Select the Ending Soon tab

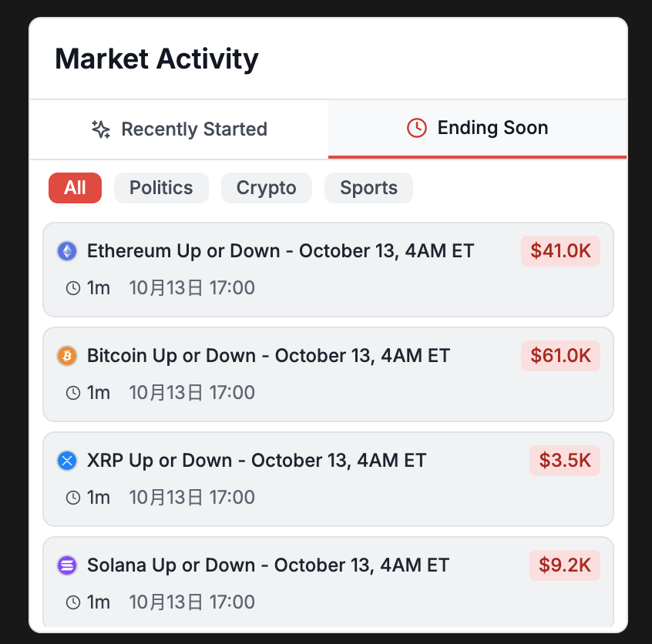point(477,128)
